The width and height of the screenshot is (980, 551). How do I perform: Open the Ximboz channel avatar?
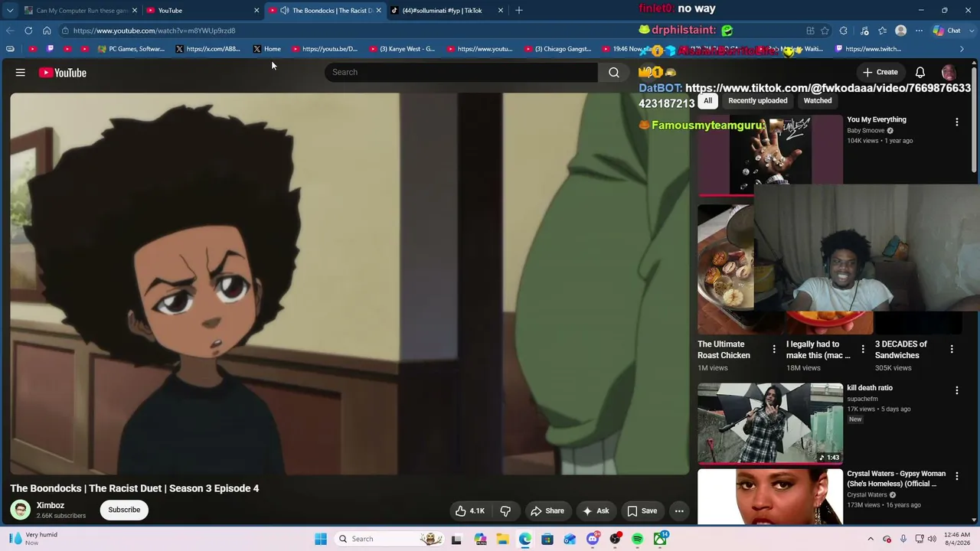click(21, 510)
